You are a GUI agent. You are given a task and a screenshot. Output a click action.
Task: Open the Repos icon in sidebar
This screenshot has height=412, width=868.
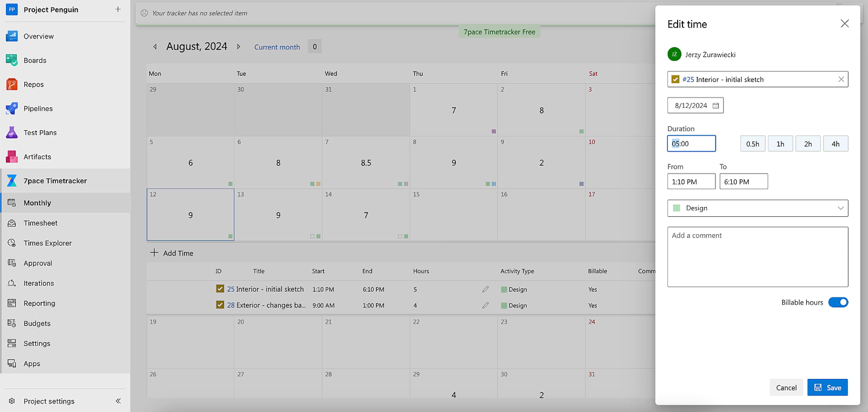point(12,84)
